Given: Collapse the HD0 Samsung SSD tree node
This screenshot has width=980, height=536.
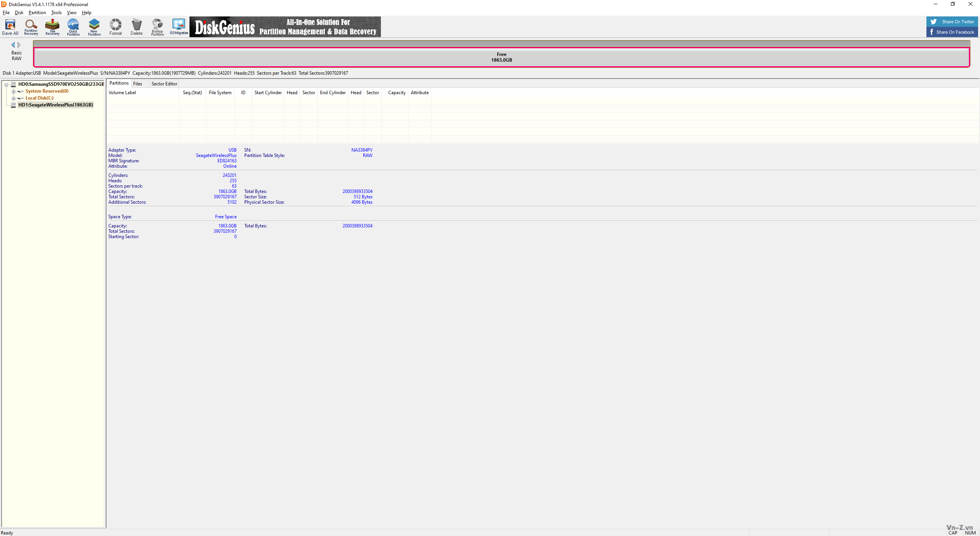Looking at the screenshot, I should click(x=6, y=85).
